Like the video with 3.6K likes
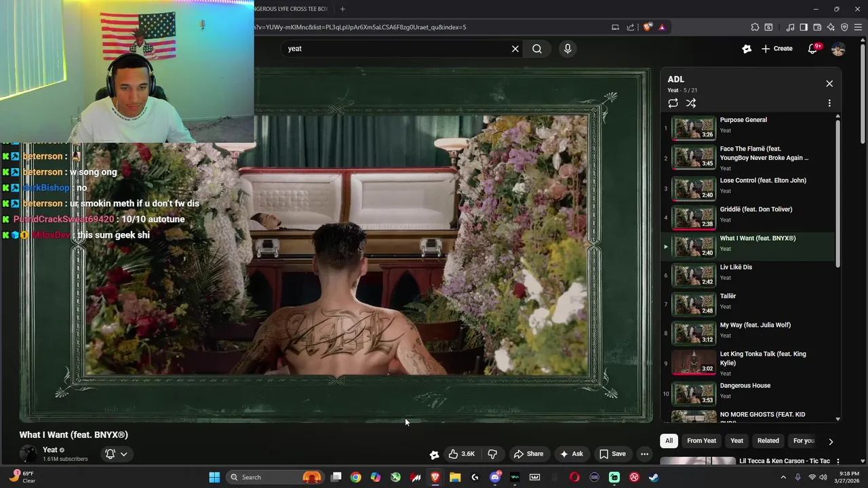The height and width of the screenshot is (488, 868). point(461,454)
